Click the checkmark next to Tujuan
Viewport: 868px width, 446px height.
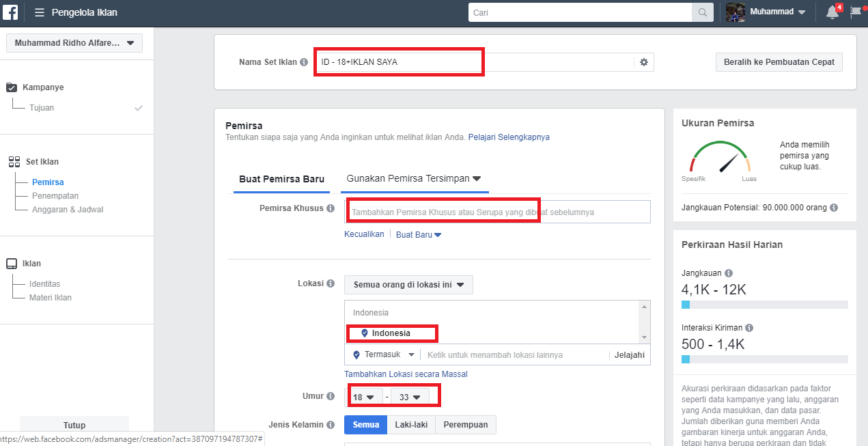coord(139,108)
